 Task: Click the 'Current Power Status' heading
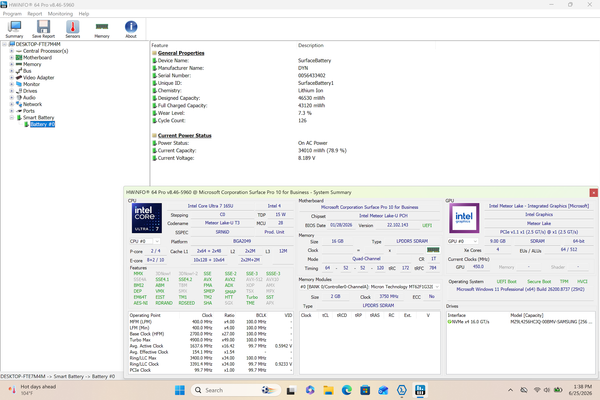184,136
